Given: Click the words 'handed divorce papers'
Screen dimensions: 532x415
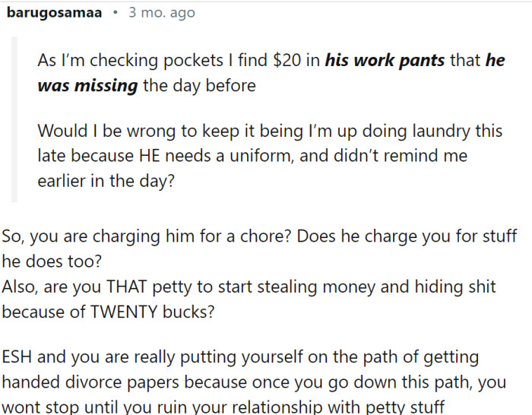Looking at the screenshot, I should pos(90,382).
